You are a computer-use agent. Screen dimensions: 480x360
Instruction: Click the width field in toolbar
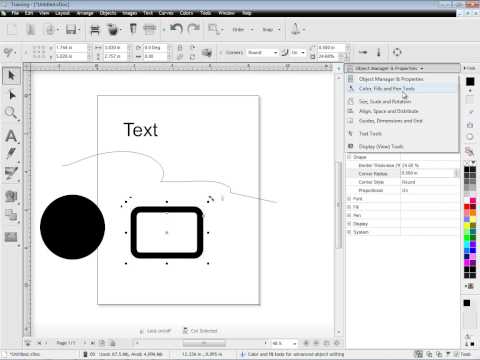(x=115, y=48)
